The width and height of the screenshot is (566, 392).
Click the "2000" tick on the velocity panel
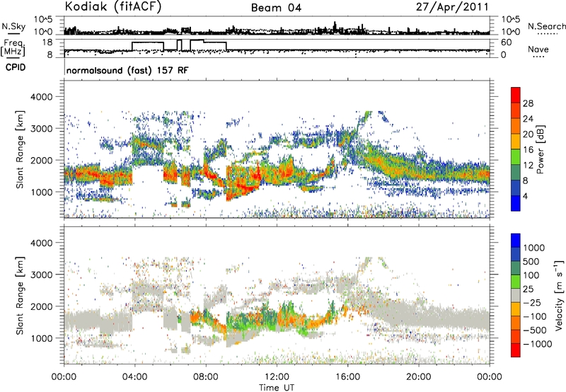pyautogui.click(x=42, y=306)
